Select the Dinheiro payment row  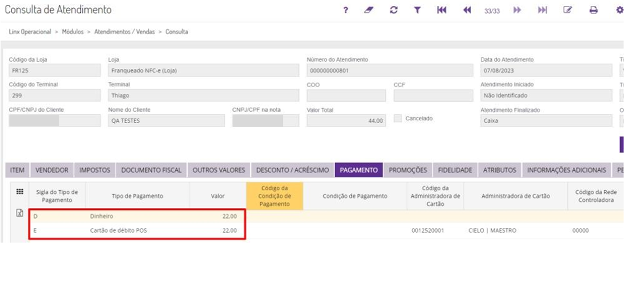[x=326, y=216]
